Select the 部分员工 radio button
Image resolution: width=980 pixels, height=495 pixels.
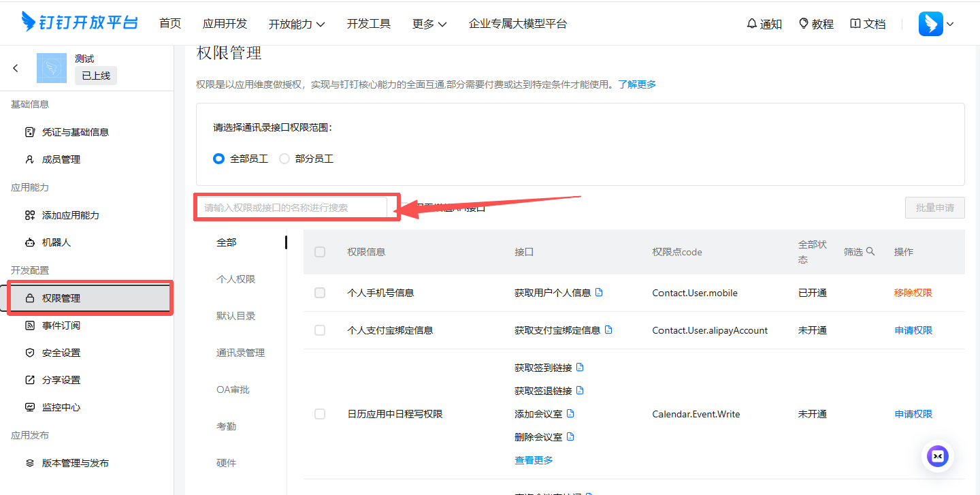pos(284,159)
